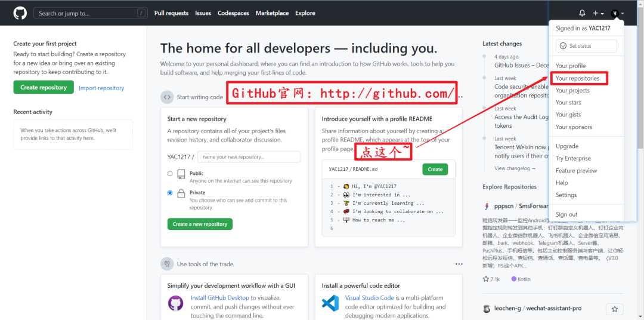Select the Private radio button
Image resolution: width=644 pixels, height=320 pixels.
pyautogui.click(x=170, y=192)
